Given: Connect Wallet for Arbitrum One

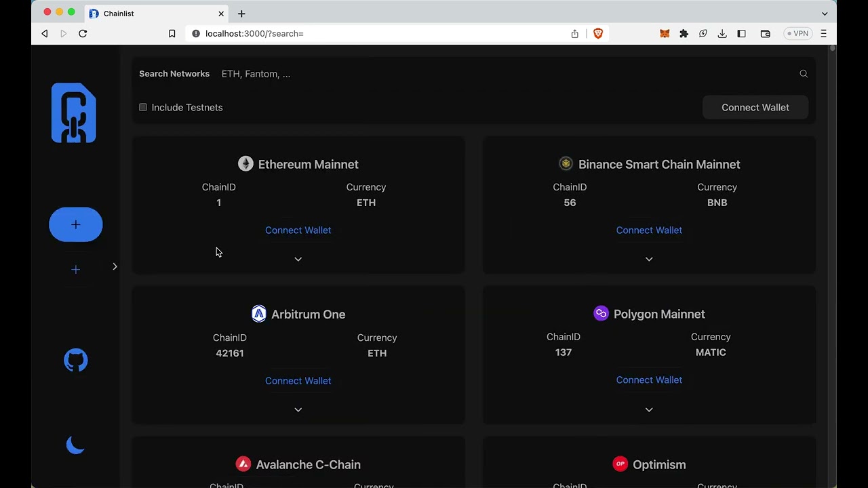Looking at the screenshot, I should [x=298, y=381].
